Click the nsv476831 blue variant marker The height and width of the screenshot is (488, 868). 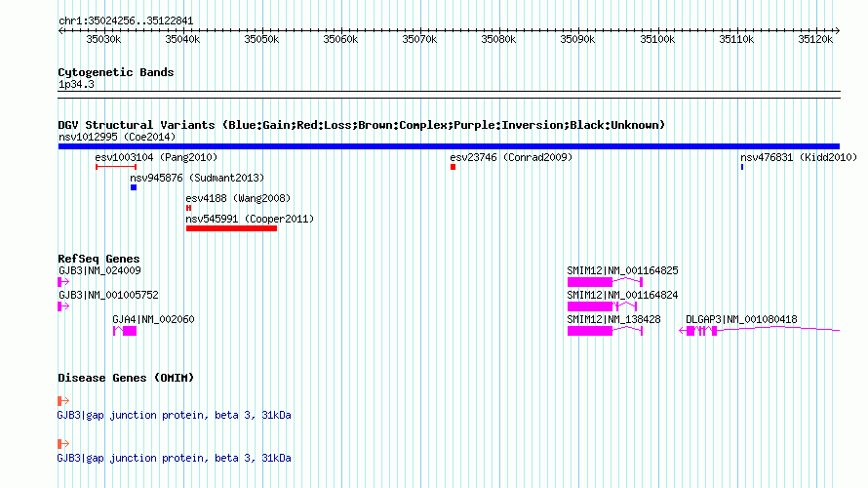[x=742, y=167]
